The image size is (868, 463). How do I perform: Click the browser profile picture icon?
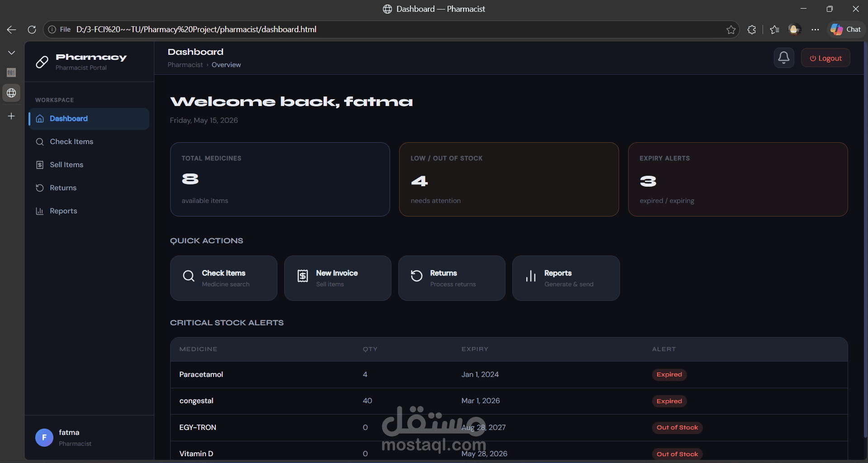(x=794, y=29)
